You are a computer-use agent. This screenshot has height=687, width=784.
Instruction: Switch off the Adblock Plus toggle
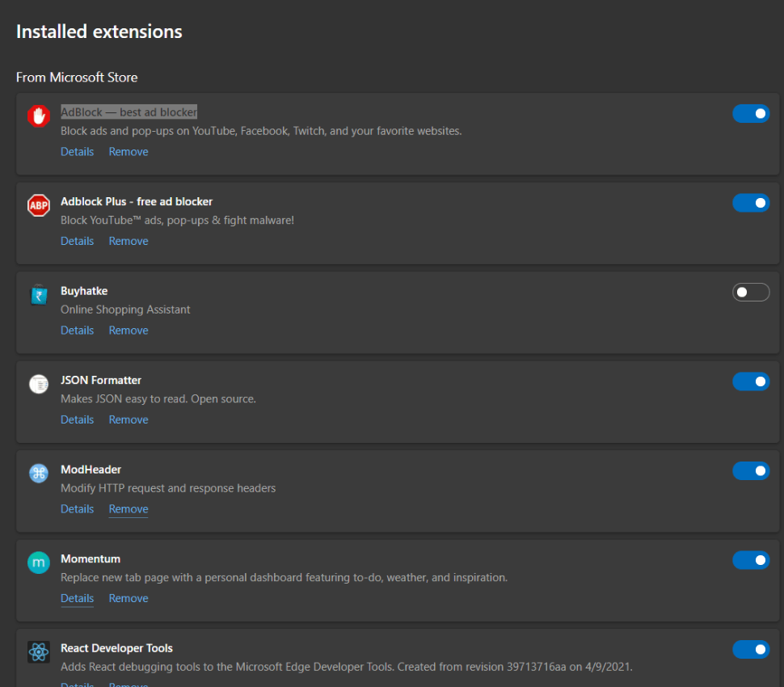point(751,203)
